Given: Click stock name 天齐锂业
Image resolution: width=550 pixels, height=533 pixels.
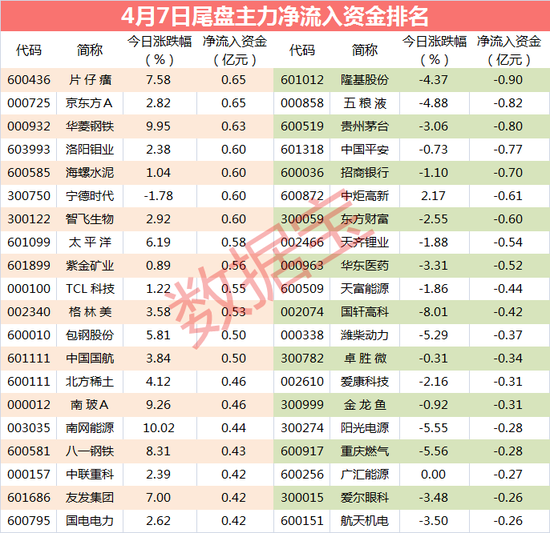Looking at the screenshot, I should [x=365, y=242].
